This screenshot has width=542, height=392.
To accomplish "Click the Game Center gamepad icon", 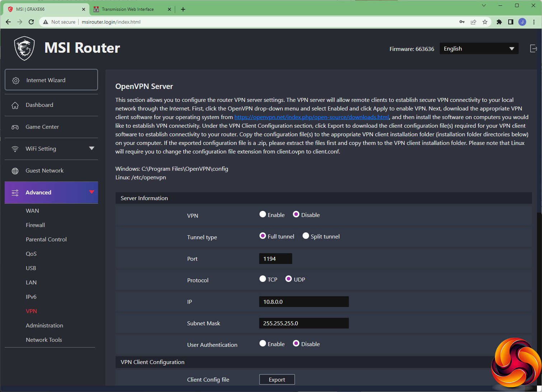I will tap(15, 127).
